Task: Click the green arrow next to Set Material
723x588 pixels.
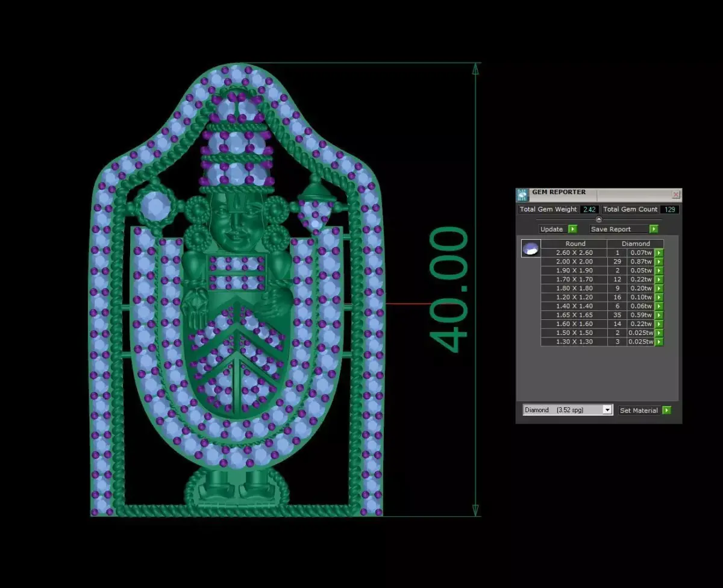Action: (x=666, y=410)
